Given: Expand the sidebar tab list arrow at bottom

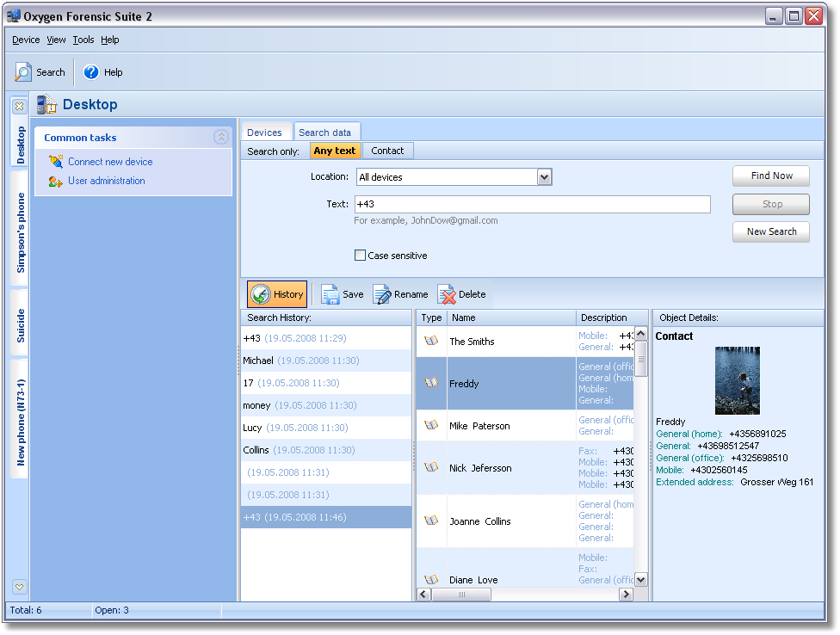Looking at the screenshot, I should [20, 586].
